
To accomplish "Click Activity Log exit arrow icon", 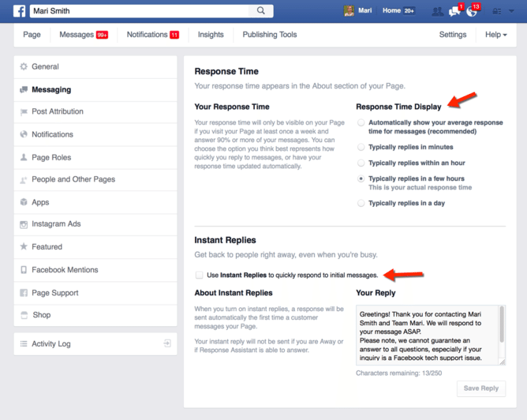I will tap(167, 343).
